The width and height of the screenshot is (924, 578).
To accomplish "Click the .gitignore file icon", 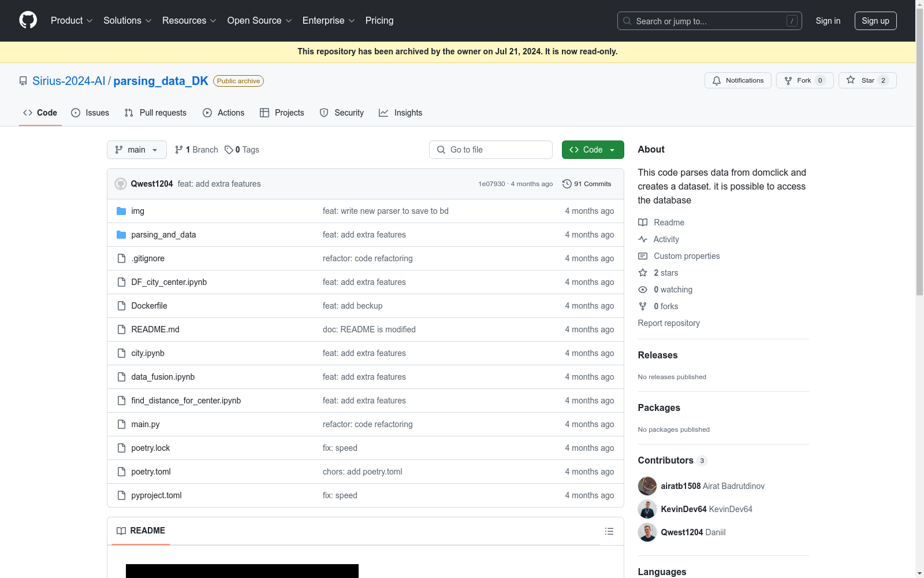I will pos(121,258).
